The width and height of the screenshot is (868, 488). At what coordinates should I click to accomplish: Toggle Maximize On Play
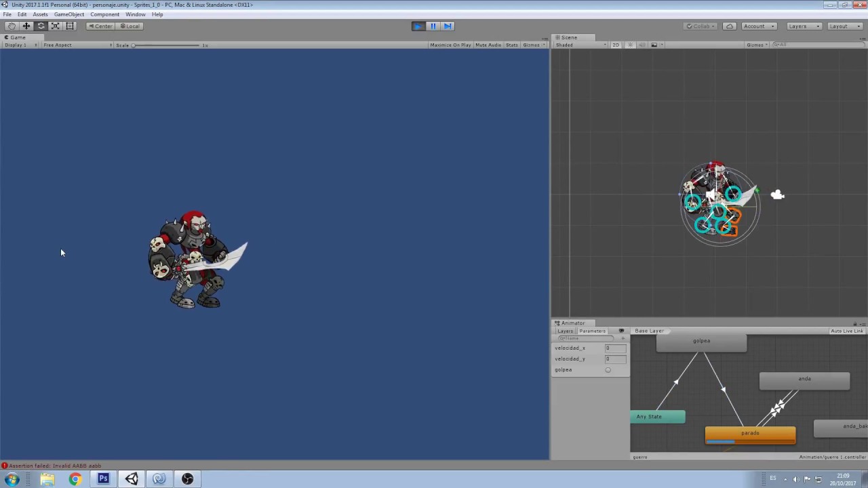[450, 45]
